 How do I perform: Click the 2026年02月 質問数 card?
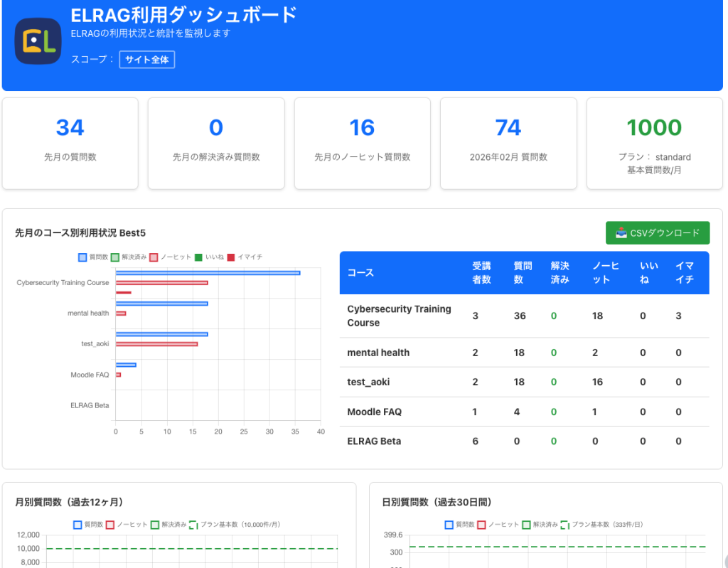(x=508, y=143)
